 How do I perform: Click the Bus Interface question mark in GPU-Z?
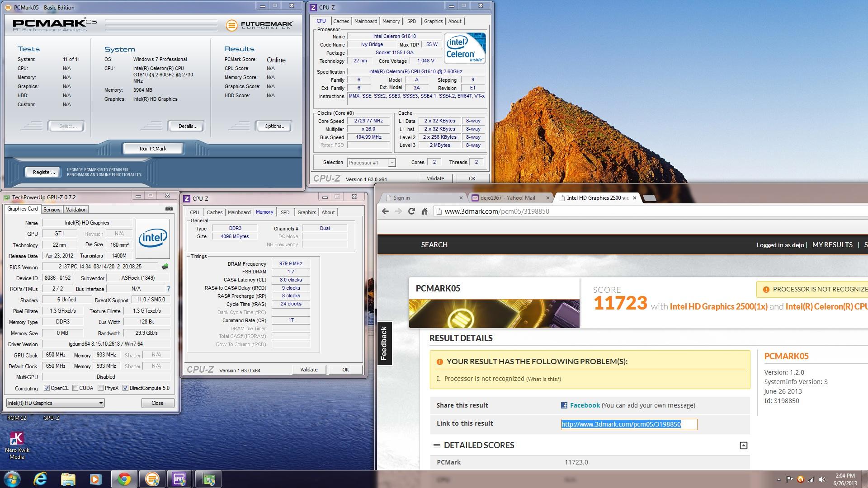[169, 289]
